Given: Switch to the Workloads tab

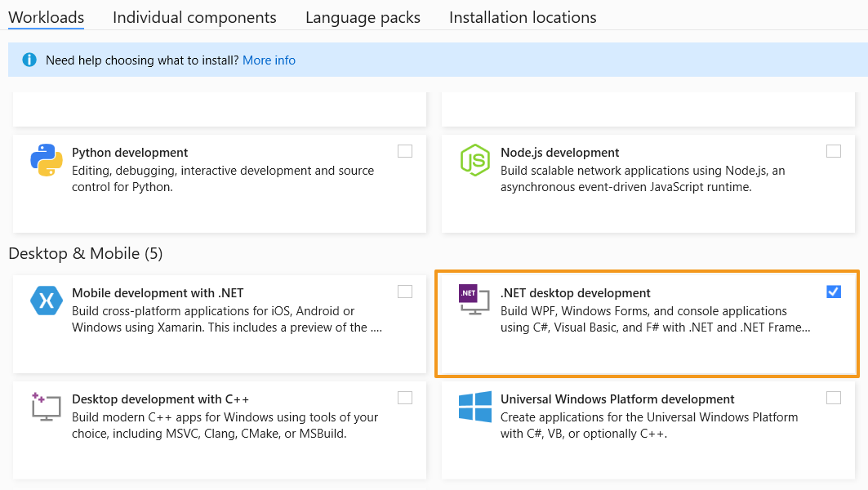Looking at the screenshot, I should tap(46, 17).
